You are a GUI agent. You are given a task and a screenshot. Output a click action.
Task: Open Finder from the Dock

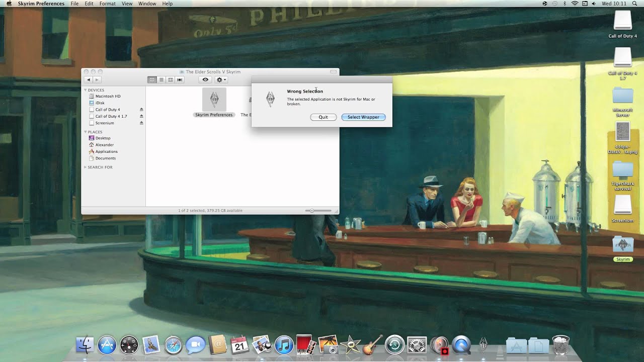85,345
